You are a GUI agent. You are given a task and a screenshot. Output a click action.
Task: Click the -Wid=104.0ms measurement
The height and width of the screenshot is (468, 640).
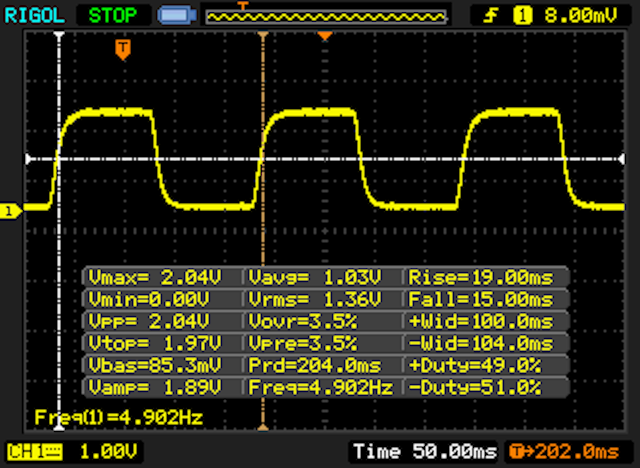tap(481, 343)
